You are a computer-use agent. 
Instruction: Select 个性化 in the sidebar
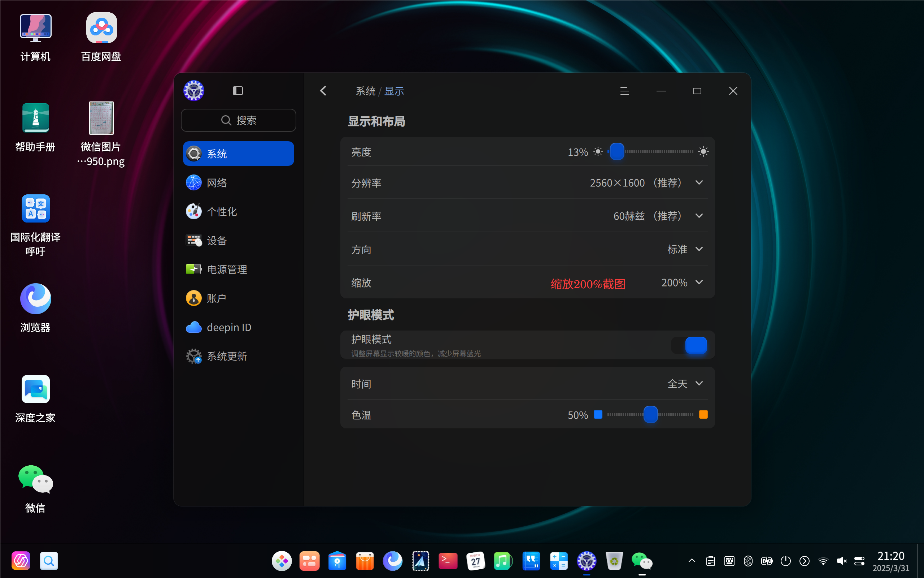[x=238, y=211]
